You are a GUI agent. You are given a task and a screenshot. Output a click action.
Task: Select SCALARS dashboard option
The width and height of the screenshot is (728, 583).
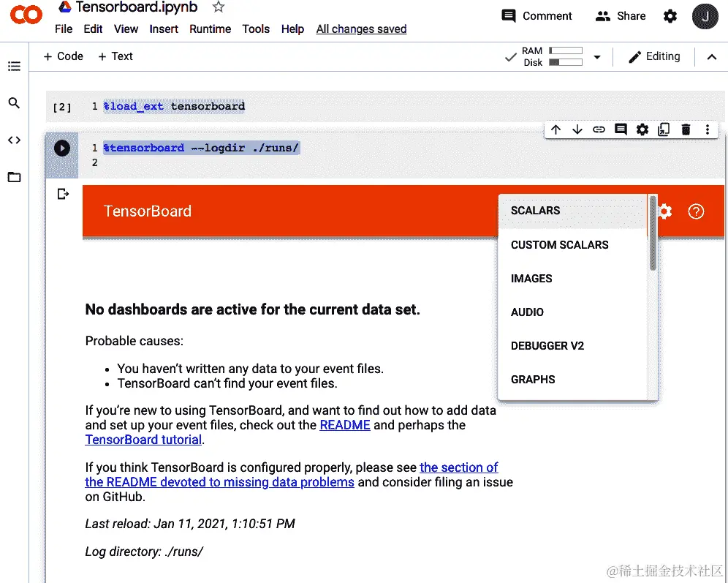pos(573,211)
